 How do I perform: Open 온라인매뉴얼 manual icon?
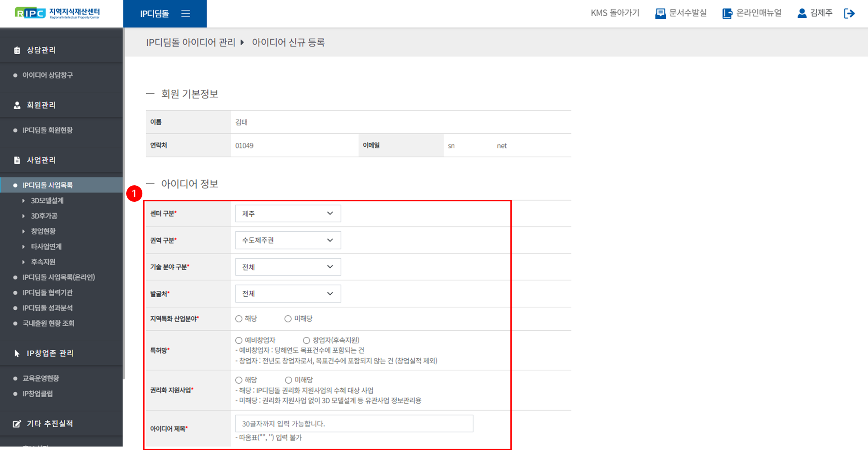tap(727, 13)
